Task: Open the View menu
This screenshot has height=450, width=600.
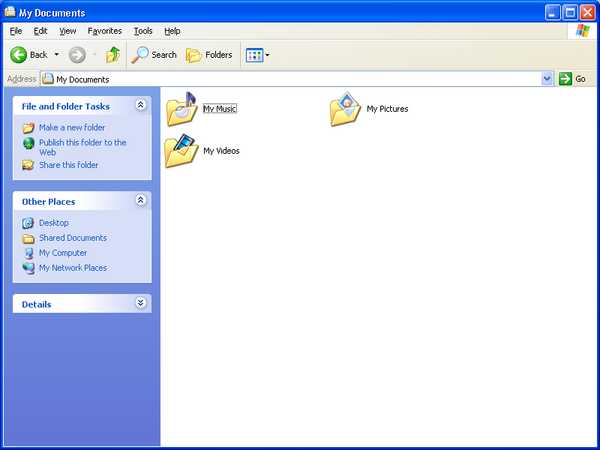Action: [68, 31]
